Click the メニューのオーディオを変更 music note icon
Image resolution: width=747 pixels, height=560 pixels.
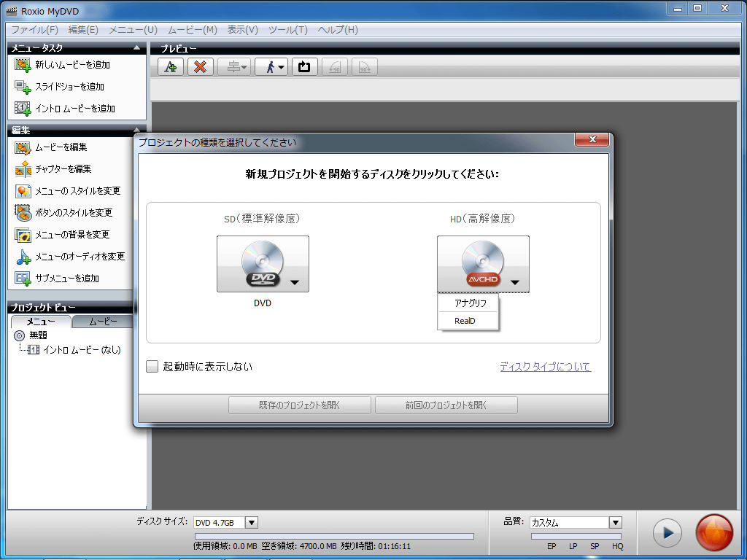point(23,257)
